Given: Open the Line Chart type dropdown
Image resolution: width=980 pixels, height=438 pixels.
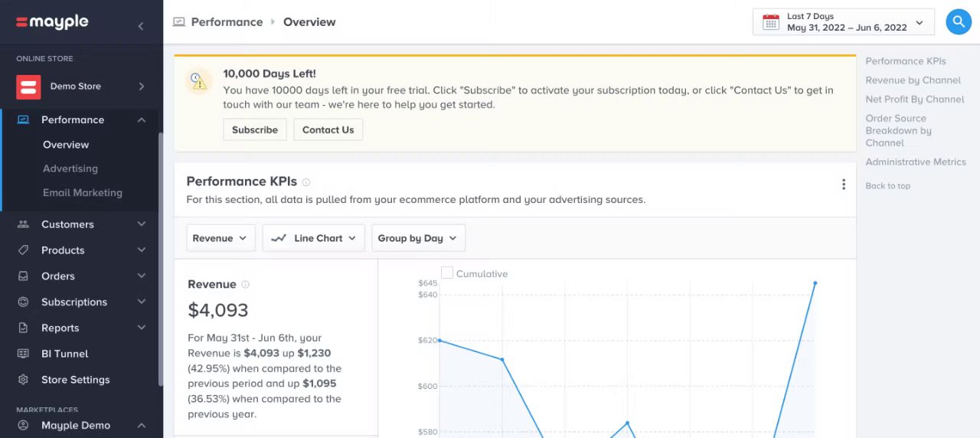Looking at the screenshot, I should tap(314, 238).
